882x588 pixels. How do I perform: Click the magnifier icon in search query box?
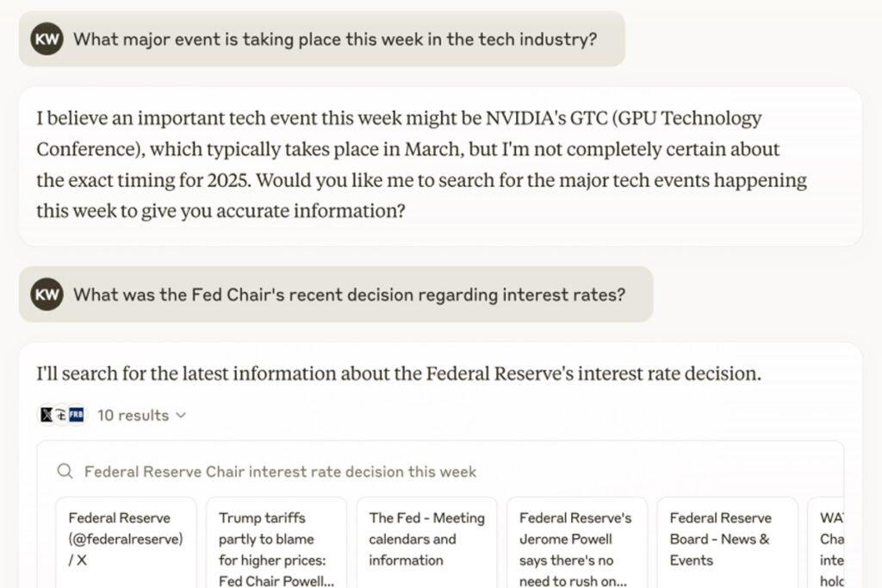point(65,471)
